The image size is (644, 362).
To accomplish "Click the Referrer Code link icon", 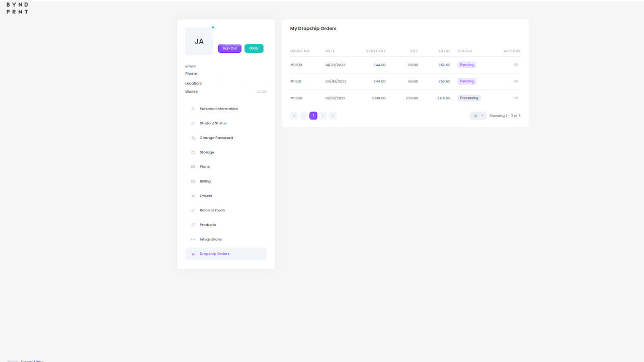I will pyautogui.click(x=193, y=210).
